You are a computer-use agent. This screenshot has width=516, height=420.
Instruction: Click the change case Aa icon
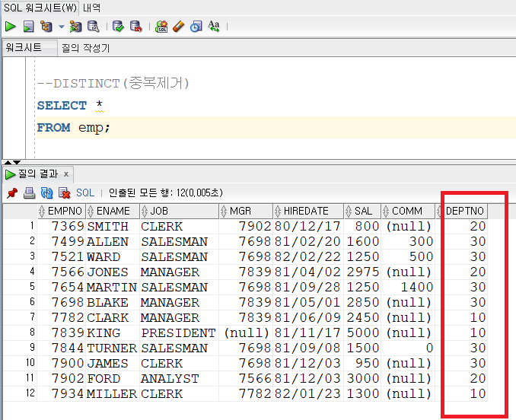pos(214,27)
